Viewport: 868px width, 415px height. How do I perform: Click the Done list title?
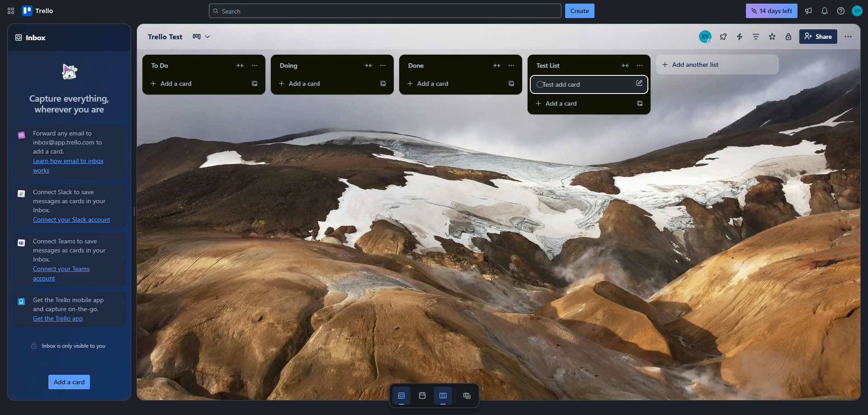point(416,65)
